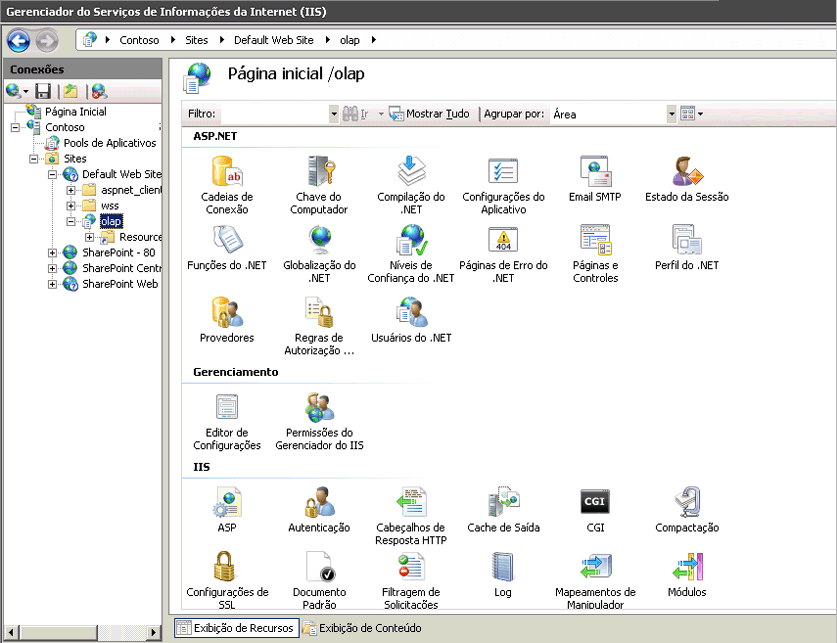Open Funções do .NET icon
This screenshot has width=837, height=643.
click(227, 247)
